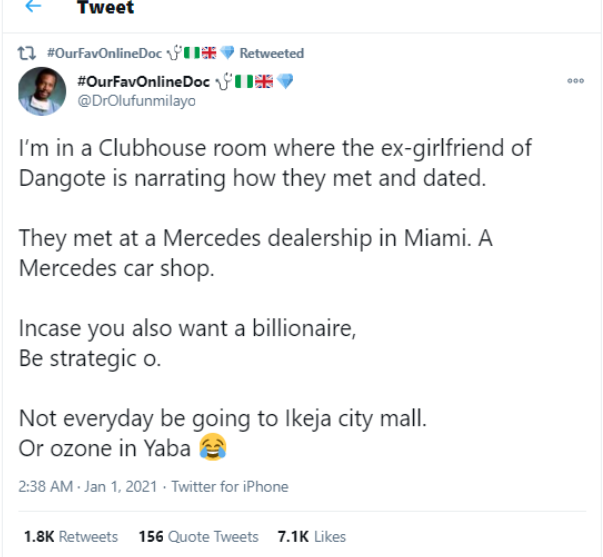Click the UK flag emoji in author name
Image resolution: width=603 pixels, height=557 pixels.
coord(263,82)
